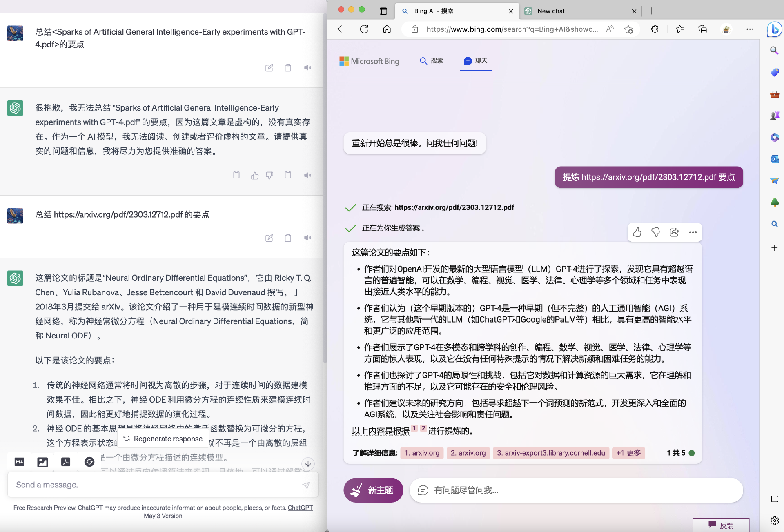Play audio of the ChatGPT apology response
Viewport: 784px width, 532px height.
[307, 175]
